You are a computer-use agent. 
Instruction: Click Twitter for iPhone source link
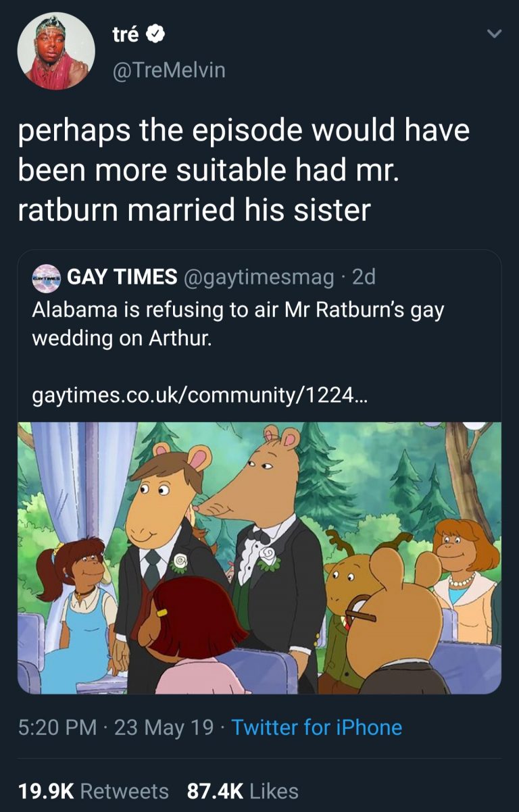point(316,728)
